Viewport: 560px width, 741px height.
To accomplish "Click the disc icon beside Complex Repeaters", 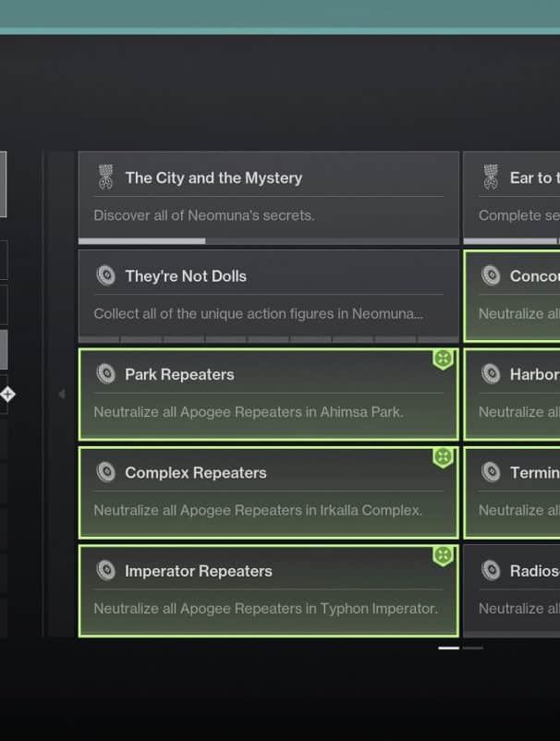I will click(x=106, y=472).
